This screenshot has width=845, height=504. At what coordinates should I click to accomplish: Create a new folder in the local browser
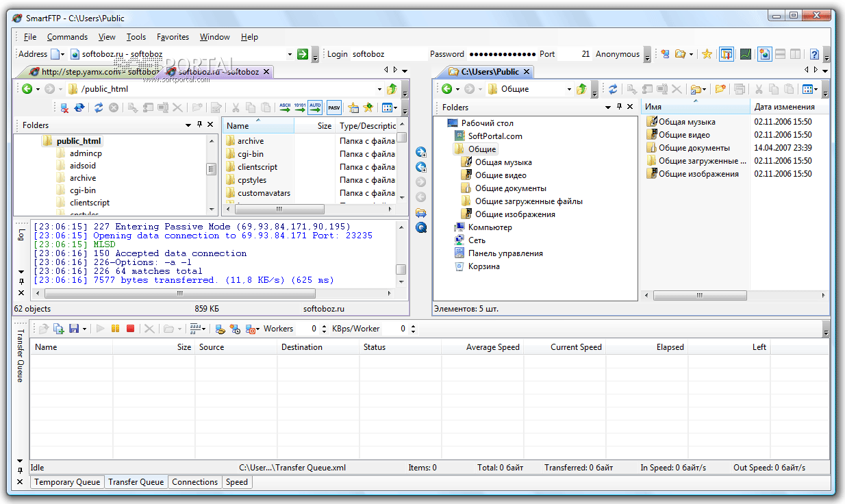(x=720, y=89)
